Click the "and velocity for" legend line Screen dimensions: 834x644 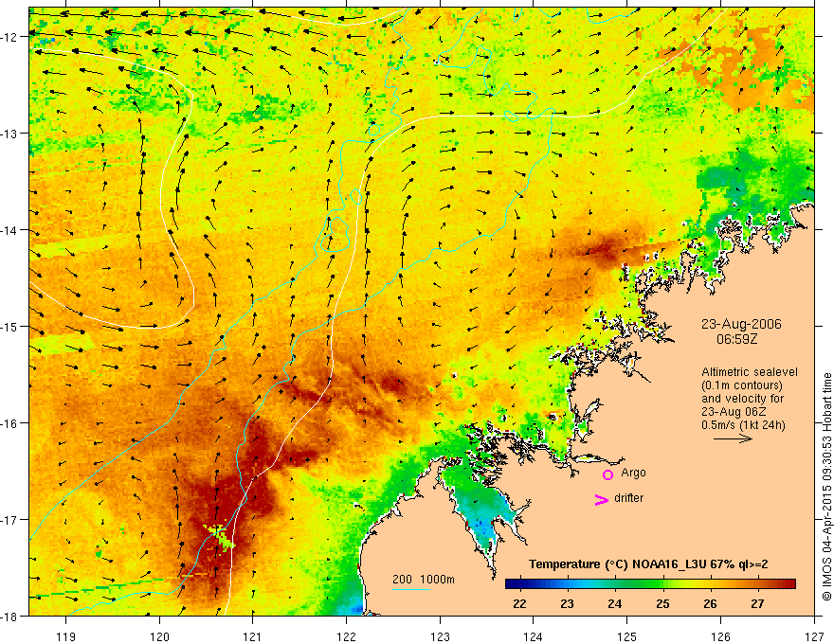coord(742,399)
